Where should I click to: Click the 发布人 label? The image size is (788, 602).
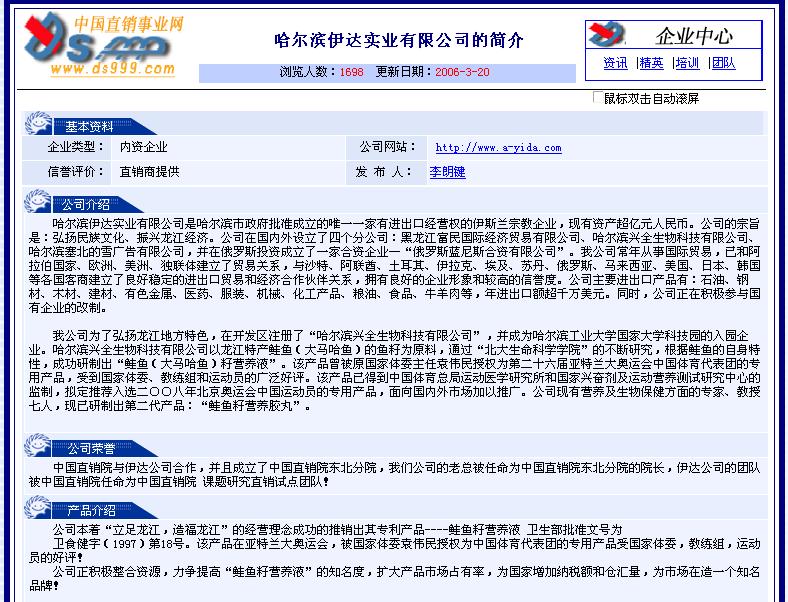tap(384, 172)
